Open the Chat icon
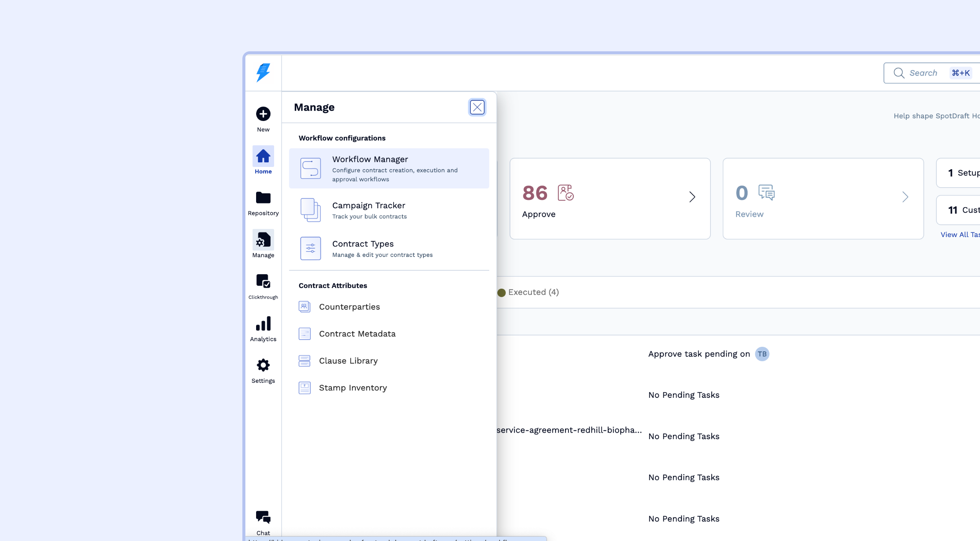Screen dimensions: 980x541 263,517
